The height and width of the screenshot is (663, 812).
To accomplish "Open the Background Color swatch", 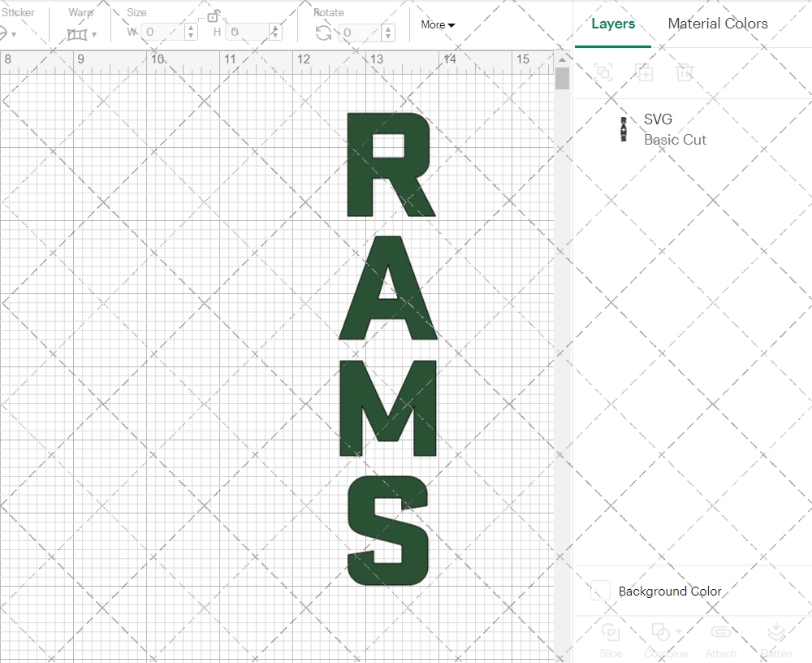I will click(600, 591).
